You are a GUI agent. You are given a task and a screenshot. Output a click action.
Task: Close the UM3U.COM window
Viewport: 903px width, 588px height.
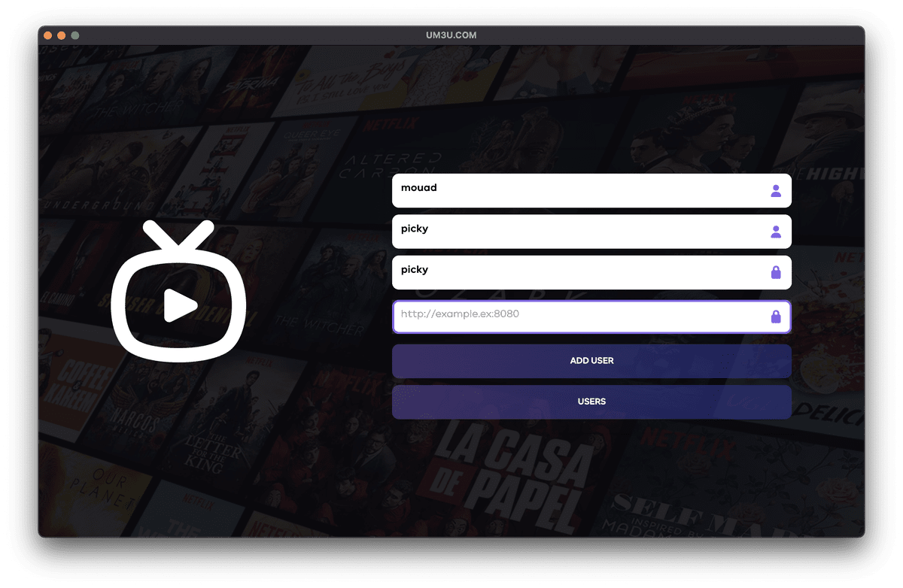click(48, 35)
